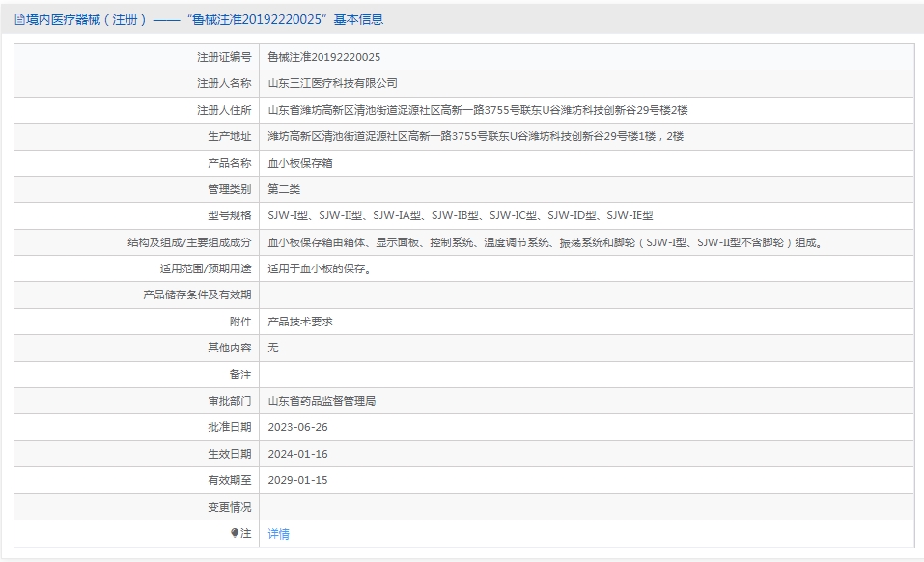Click management category value 第二类
Screen dimensions: 924x562
[284, 189]
